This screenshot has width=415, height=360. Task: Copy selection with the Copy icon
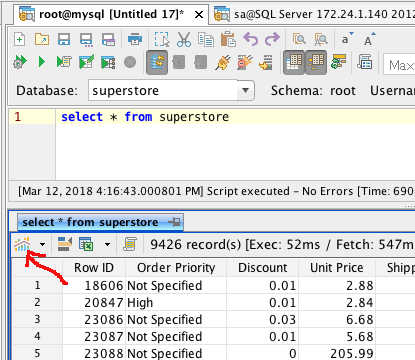[x=206, y=39]
